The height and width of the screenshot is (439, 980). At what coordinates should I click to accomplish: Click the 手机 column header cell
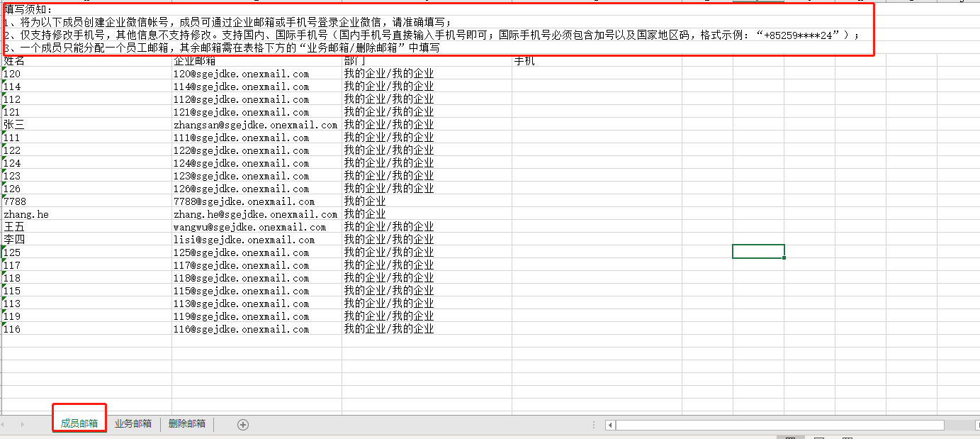pyautogui.click(x=595, y=62)
